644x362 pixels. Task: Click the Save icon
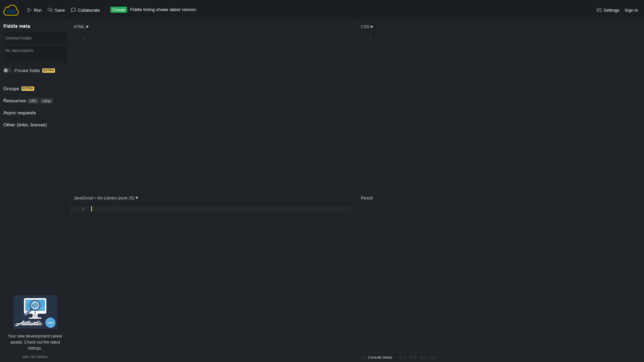tap(50, 10)
